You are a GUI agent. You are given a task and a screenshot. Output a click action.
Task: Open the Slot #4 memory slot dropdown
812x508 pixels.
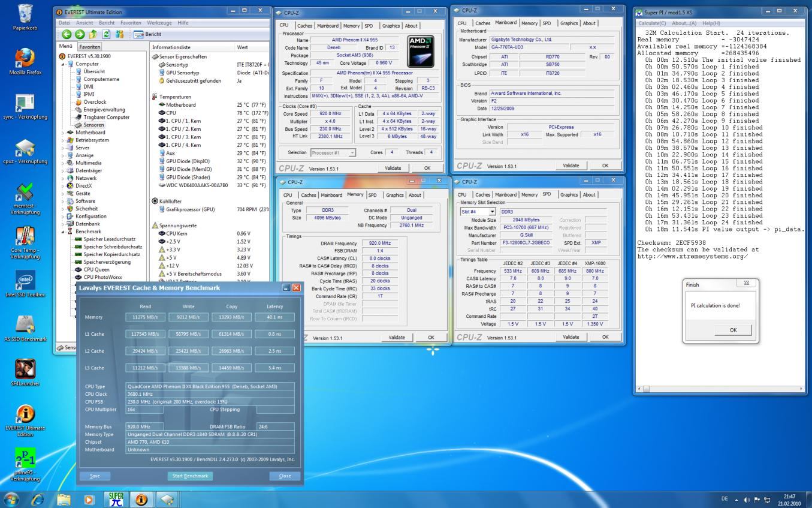478,212
